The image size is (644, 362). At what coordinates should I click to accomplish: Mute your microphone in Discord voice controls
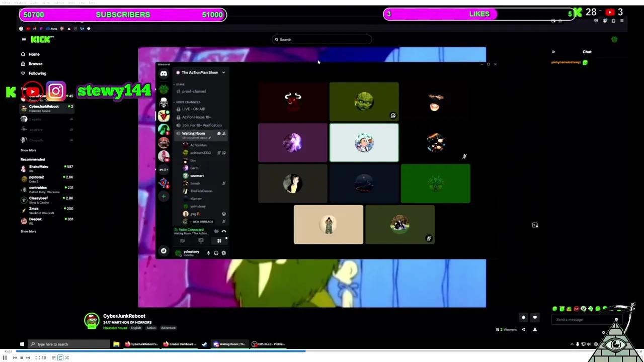[x=208, y=253]
